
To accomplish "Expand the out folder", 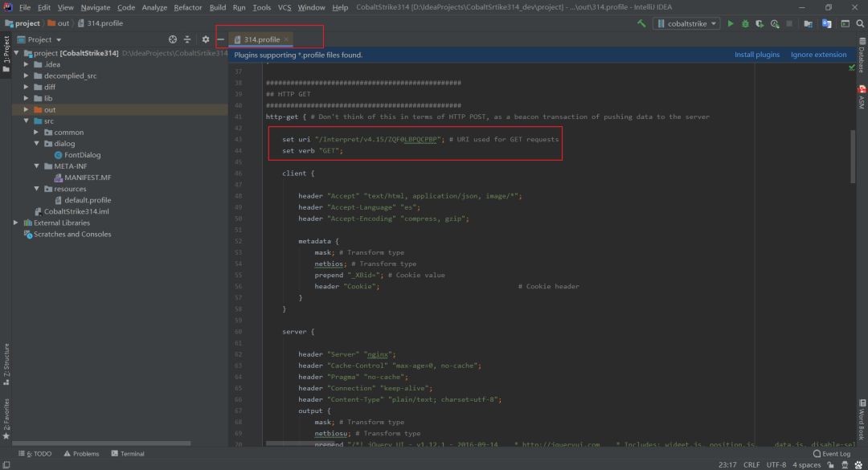I will pyautogui.click(x=26, y=109).
